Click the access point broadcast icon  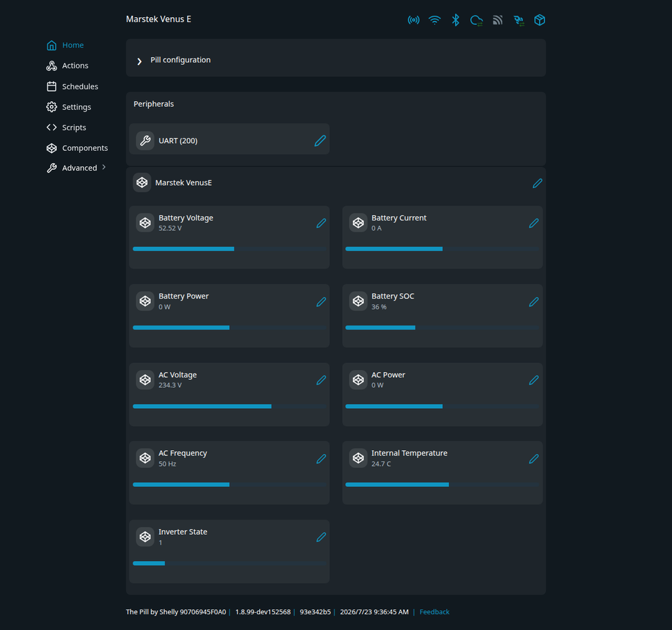[x=413, y=20]
